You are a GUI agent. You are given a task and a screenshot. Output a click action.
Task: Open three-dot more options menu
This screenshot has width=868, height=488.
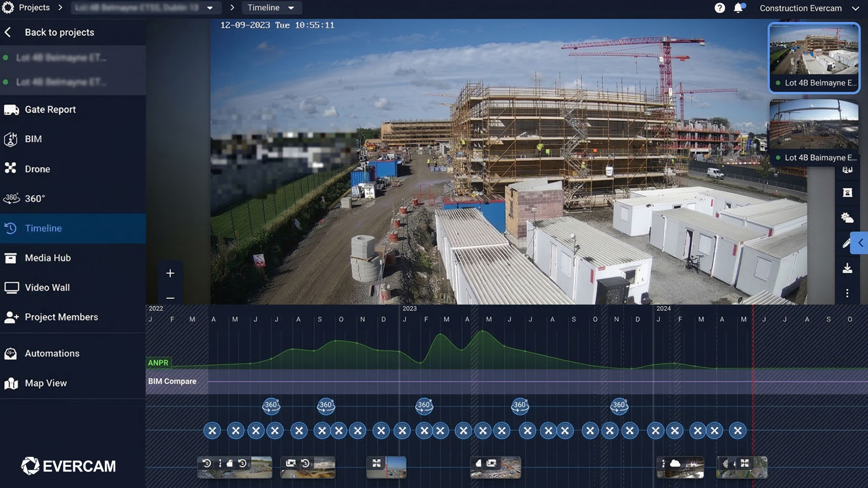tap(847, 293)
